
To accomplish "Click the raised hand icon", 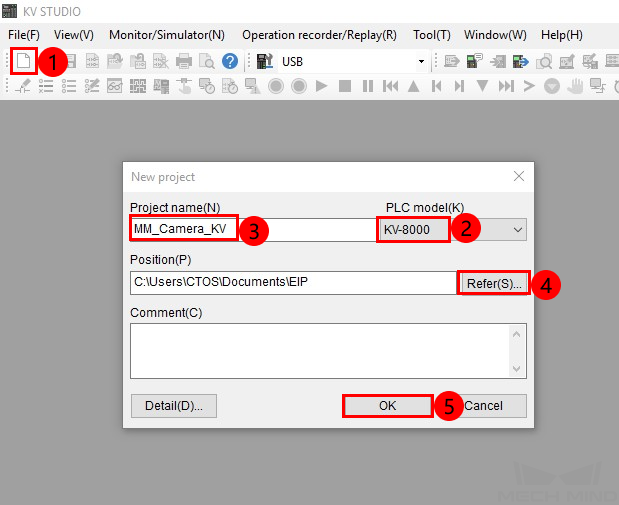I will point(575,86).
